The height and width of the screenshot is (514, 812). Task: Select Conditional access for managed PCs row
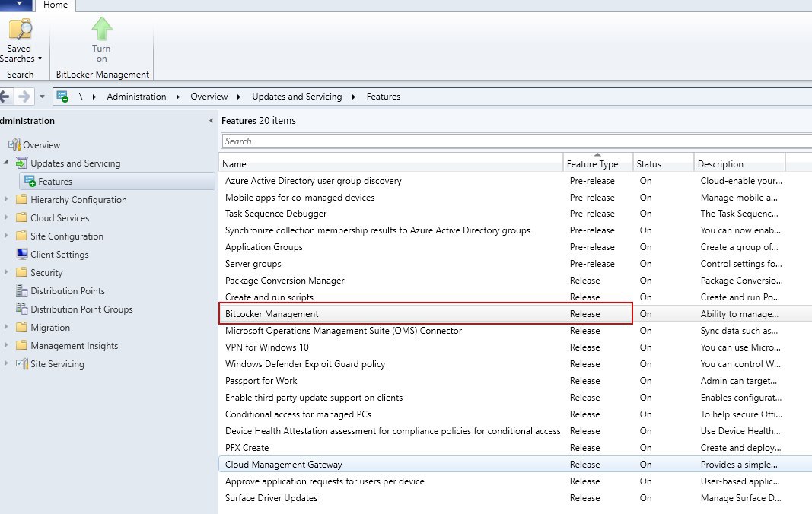click(515, 414)
